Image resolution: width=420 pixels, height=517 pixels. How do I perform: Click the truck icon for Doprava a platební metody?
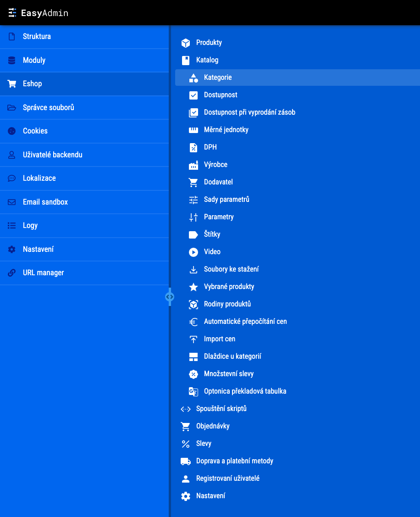(186, 461)
